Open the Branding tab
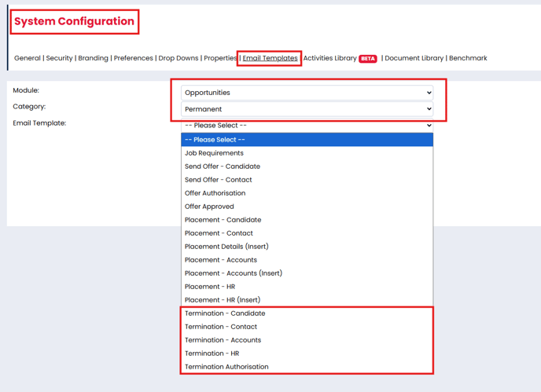The image size is (541, 392). (93, 58)
